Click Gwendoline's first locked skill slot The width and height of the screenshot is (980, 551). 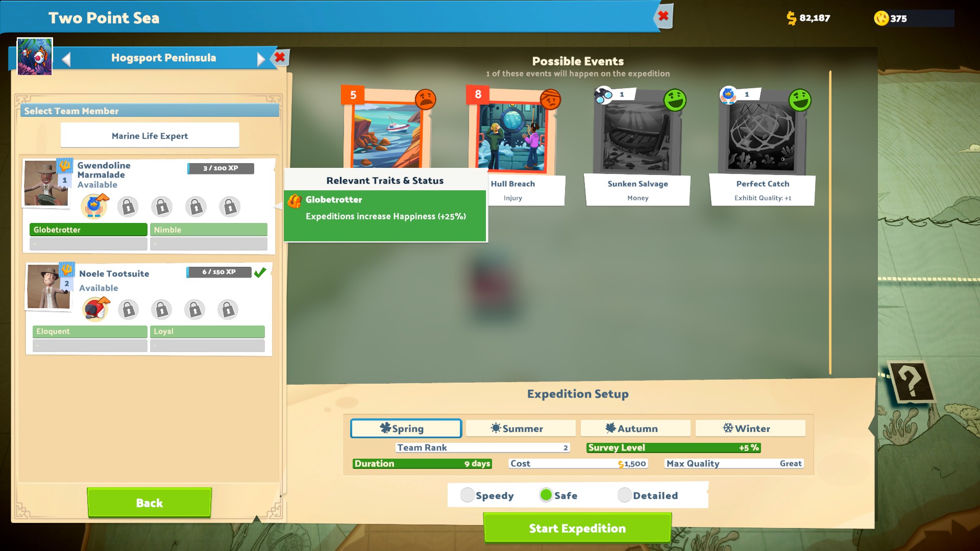128,207
